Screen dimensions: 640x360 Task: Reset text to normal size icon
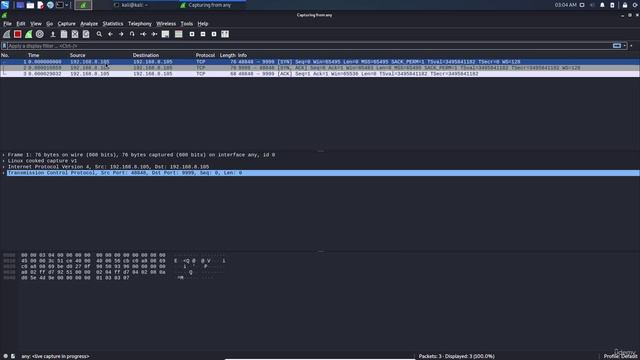(x=214, y=34)
